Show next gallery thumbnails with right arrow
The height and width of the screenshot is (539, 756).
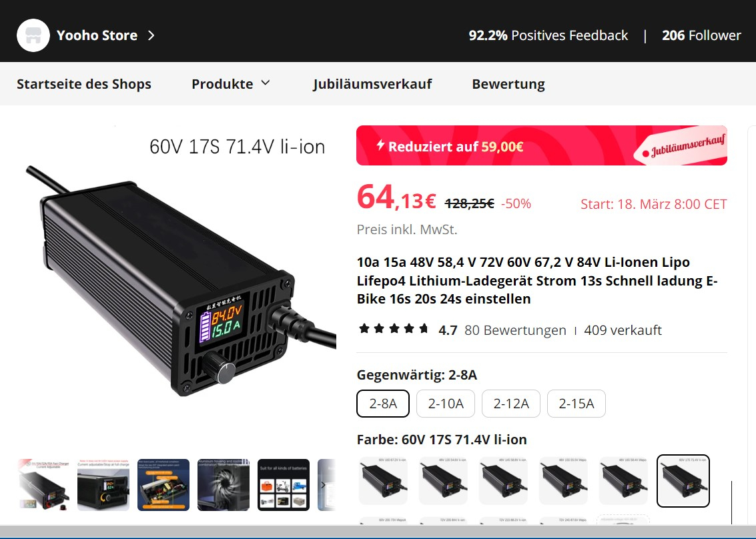pos(324,484)
